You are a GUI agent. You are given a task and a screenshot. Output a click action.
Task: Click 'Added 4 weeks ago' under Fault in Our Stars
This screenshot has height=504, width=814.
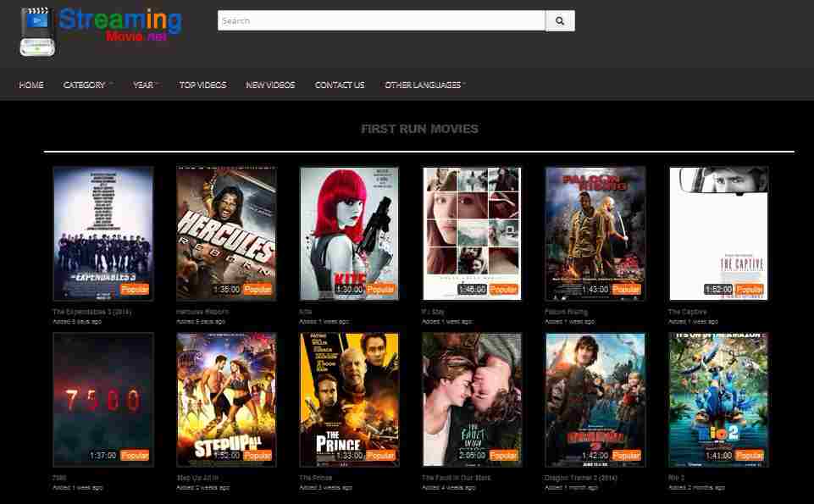[449, 488]
